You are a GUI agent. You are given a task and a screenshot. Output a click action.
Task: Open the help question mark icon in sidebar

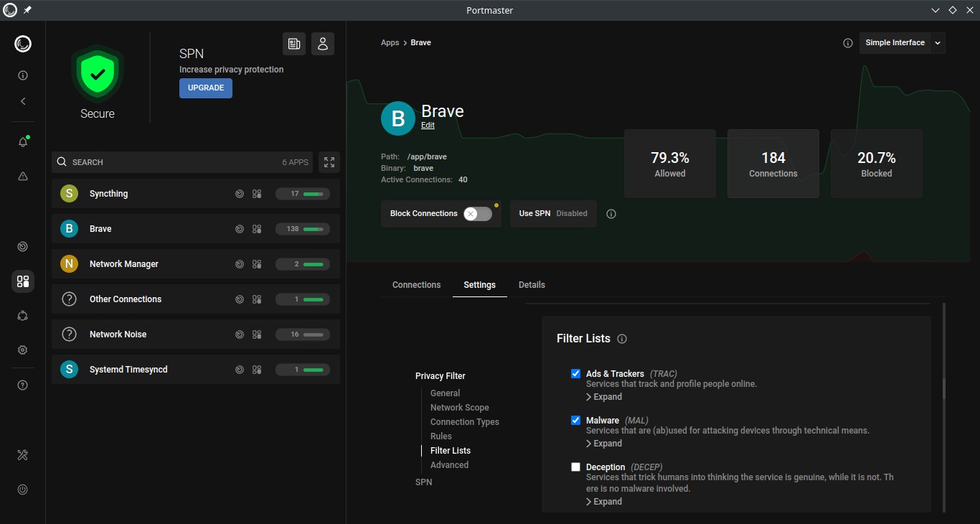(x=23, y=385)
